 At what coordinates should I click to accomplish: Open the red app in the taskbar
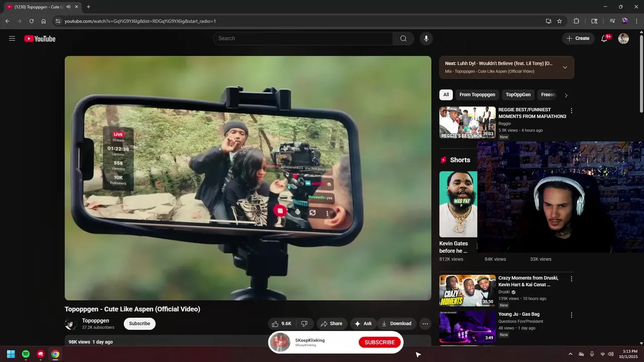coord(41,354)
